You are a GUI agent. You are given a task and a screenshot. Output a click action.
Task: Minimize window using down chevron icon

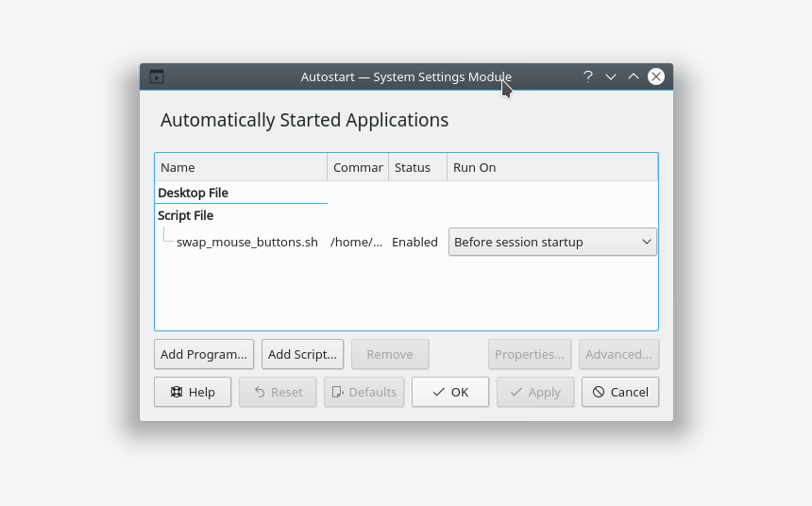(x=611, y=76)
